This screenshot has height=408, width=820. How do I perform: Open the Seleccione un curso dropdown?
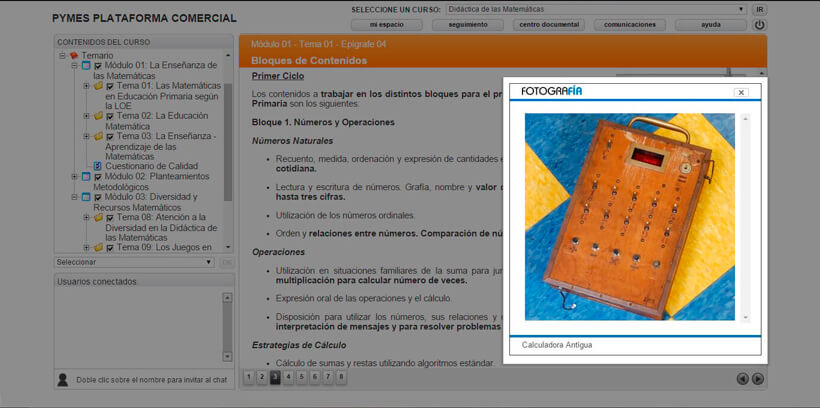596,9
